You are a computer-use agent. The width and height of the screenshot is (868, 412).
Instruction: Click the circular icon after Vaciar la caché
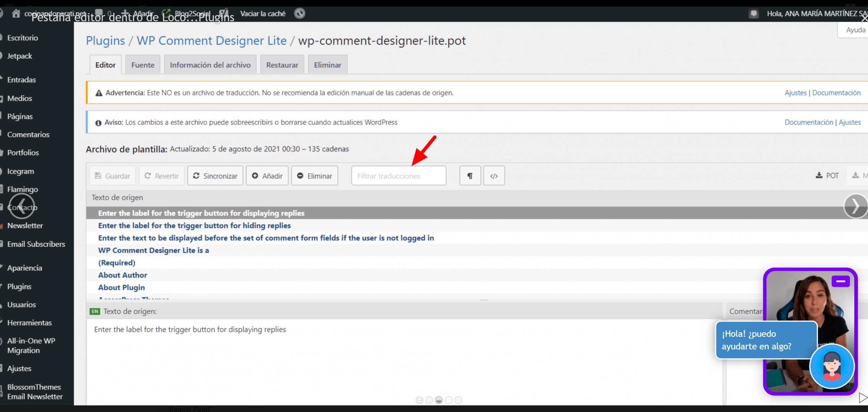(x=300, y=13)
